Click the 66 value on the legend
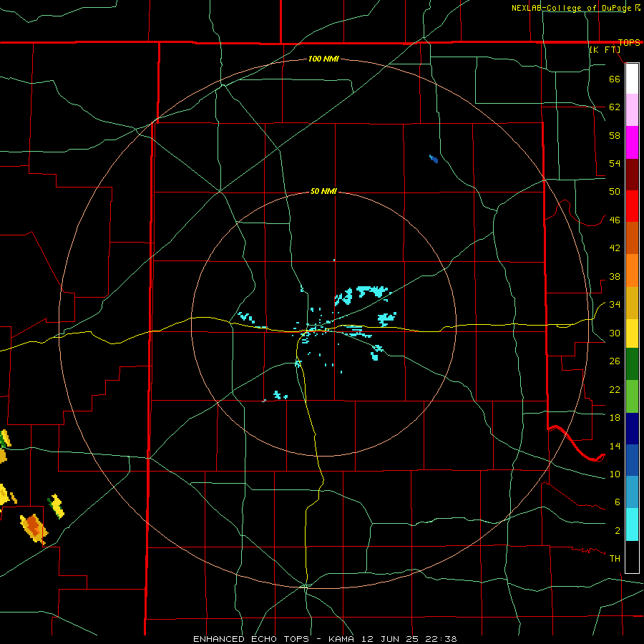Image resolution: width=644 pixels, height=644 pixels. 615,79
